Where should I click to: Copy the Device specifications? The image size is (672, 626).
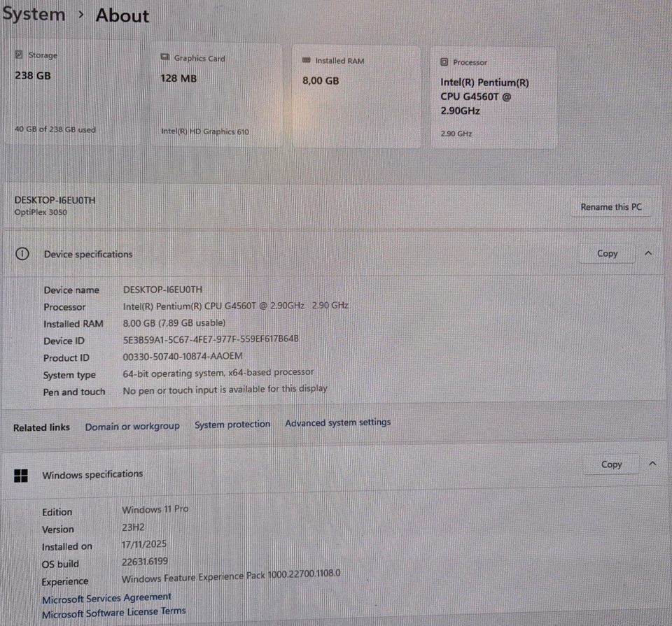(608, 253)
